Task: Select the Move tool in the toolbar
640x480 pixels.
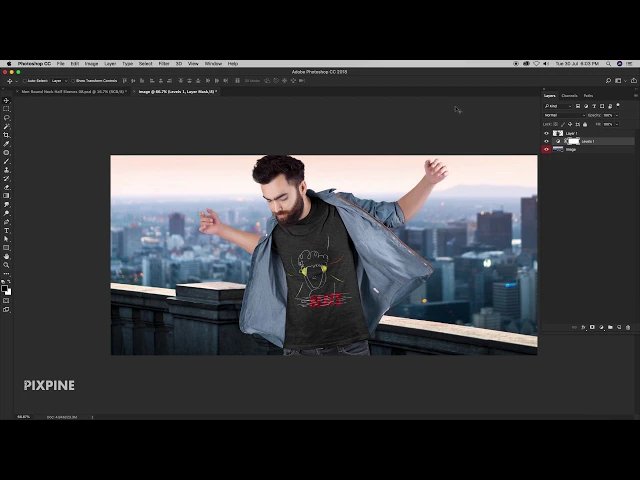Action: [x=6, y=100]
